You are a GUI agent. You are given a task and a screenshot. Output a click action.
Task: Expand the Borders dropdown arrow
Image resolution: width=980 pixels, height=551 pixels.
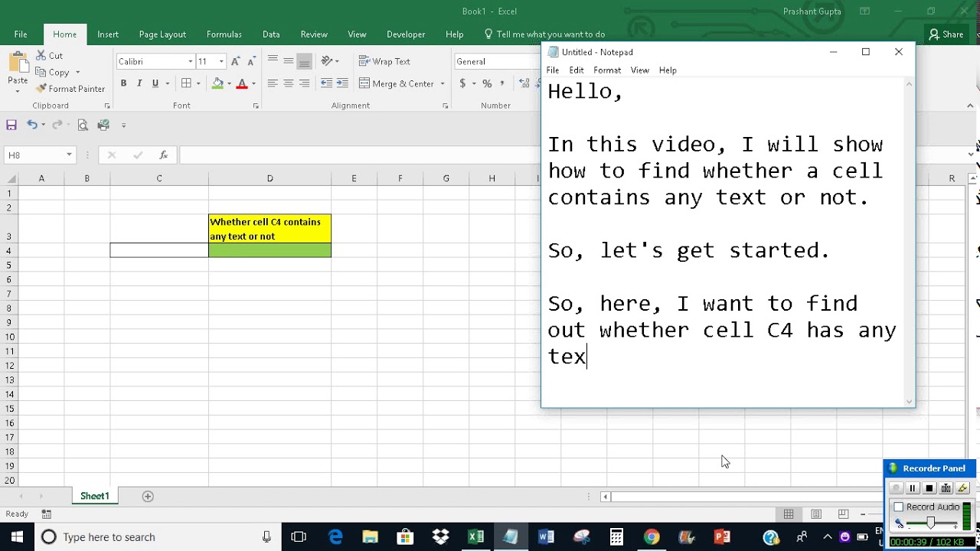(x=198, y=83)
